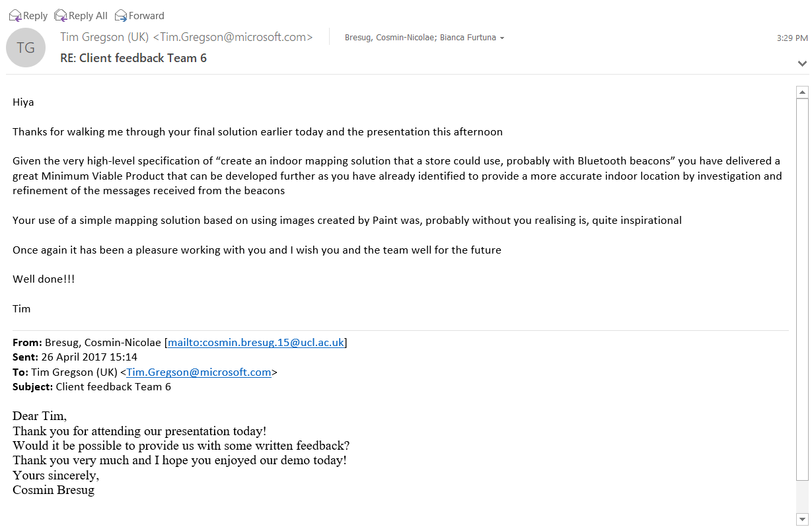Click the subject RE: Client feedback Team 6

(133, 58)
